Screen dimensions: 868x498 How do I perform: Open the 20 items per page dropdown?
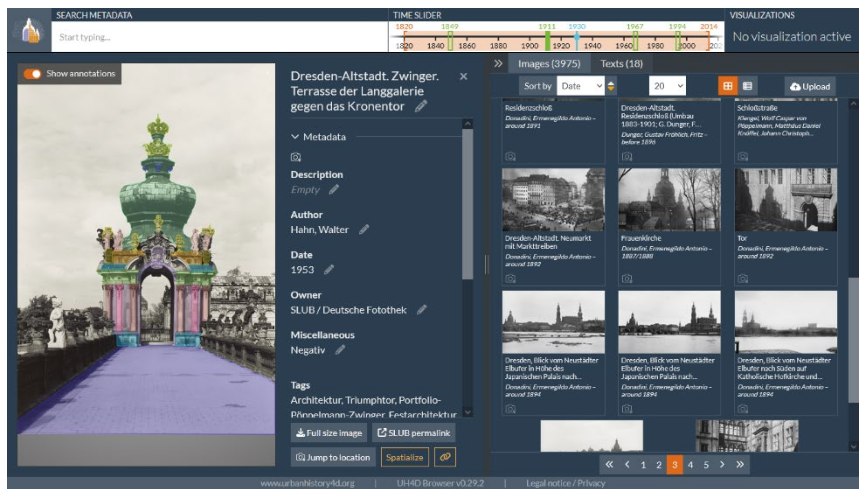(x=667, y=86)
